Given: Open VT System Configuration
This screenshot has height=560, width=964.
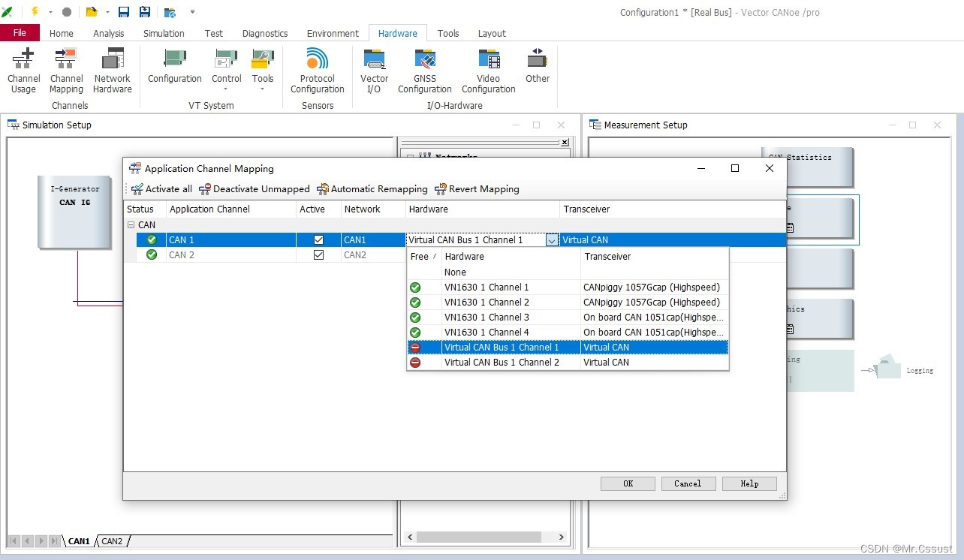Looking at the screenshot, I should coord(175,66).
